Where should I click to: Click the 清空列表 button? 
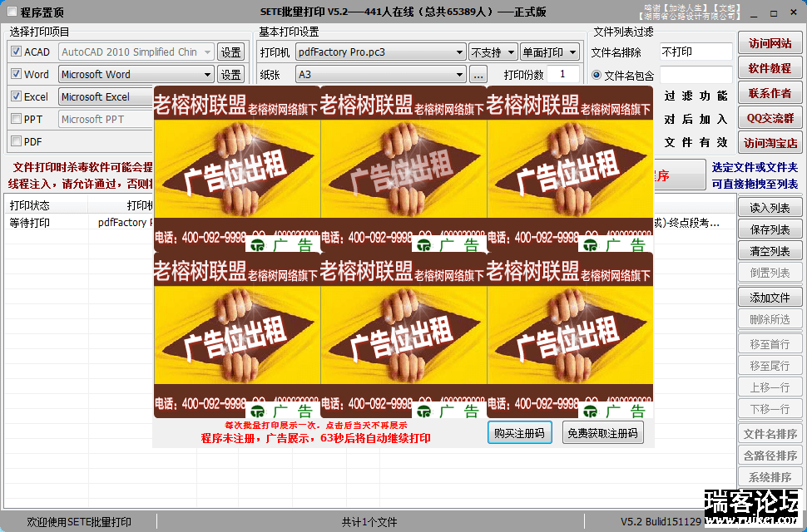pos(770,251)
